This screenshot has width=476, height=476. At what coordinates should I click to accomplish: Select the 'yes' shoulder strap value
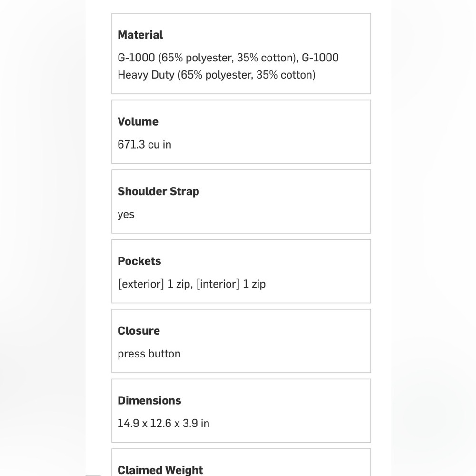[126, 214]
